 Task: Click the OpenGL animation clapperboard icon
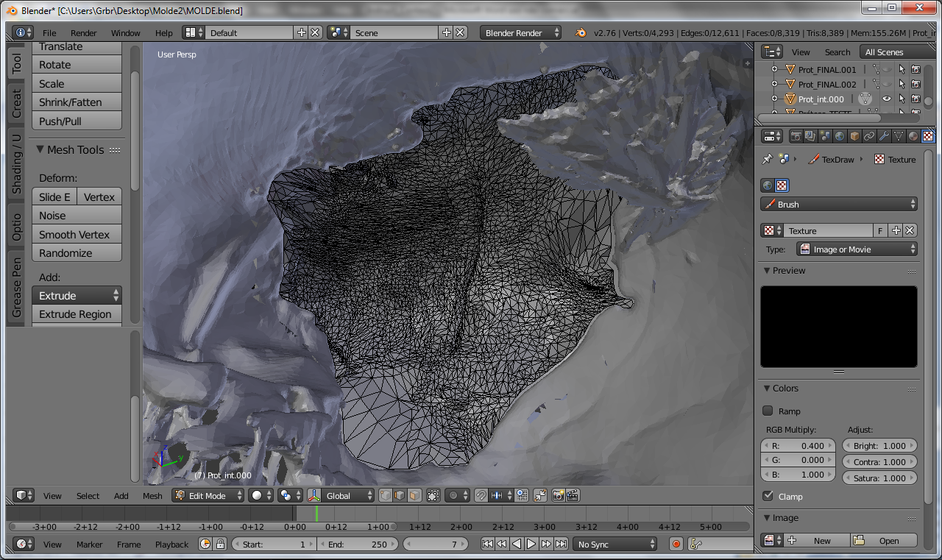point(573,495)
